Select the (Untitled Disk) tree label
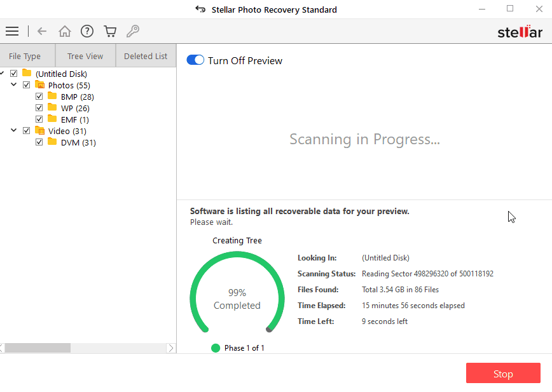Screen dimensions: 552x392 (x=61, y=74)
